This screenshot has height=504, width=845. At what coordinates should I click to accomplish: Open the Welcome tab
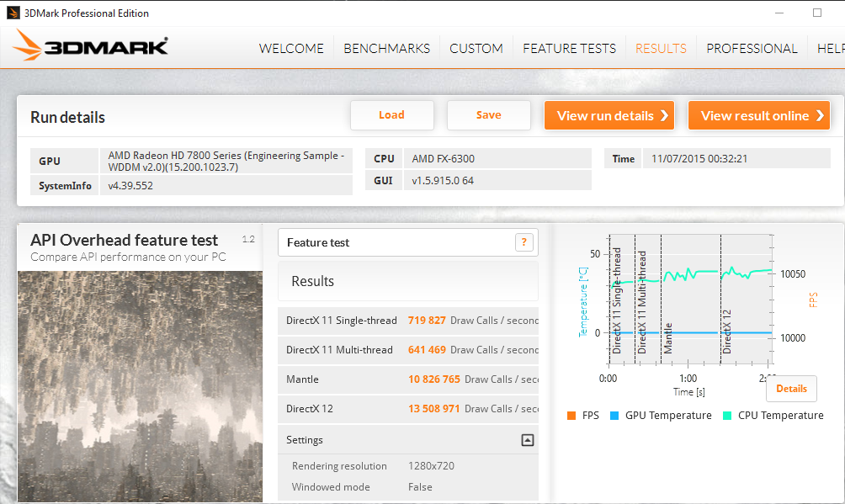[x=291, y=48]
